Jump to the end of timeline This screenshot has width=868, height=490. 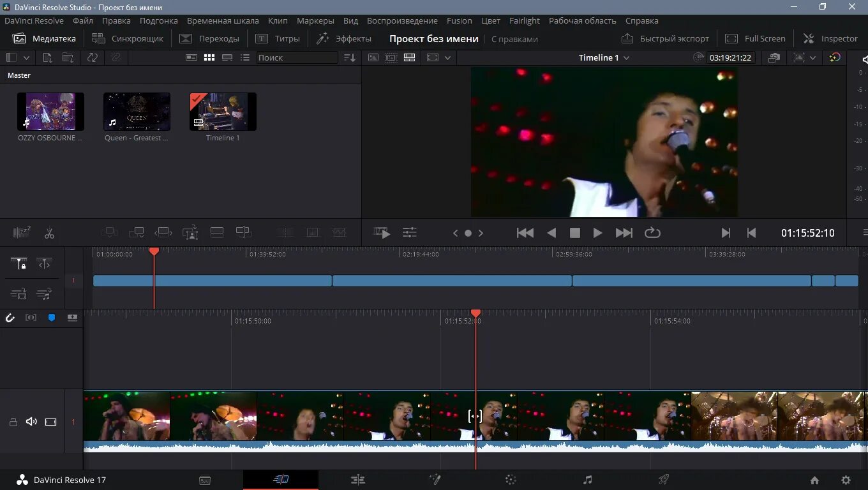(624, 233)
